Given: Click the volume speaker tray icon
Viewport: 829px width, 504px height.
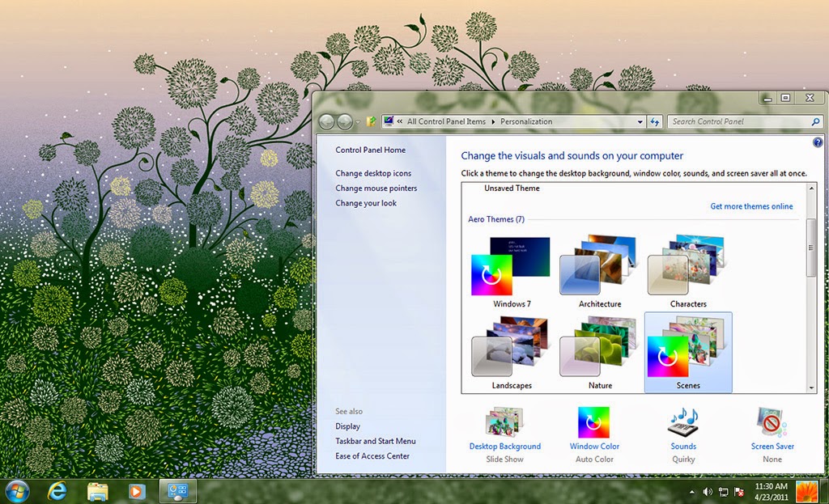Looking at the screenshot, I should (x=708, y=493).
